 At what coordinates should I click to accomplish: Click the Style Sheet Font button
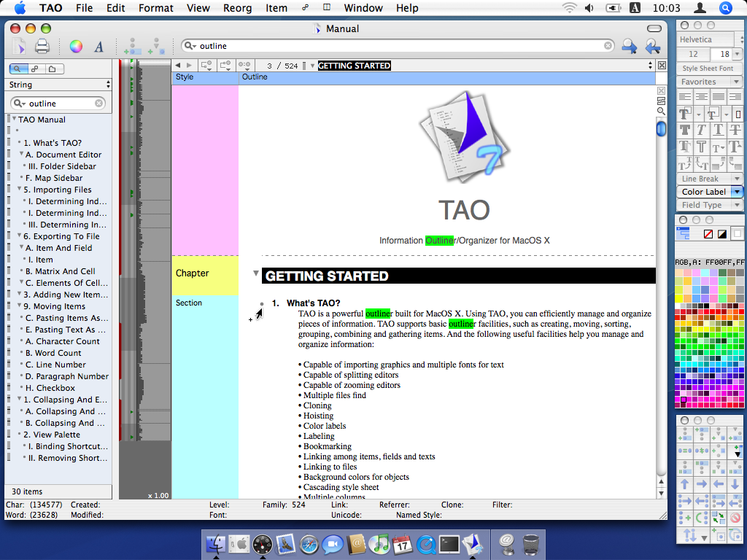(x=708, y=69)
